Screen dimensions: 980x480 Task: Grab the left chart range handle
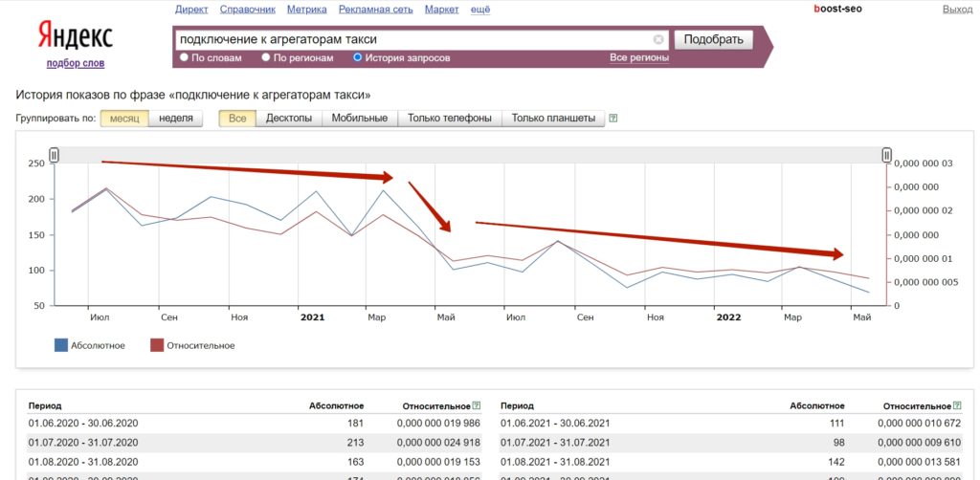[54, 155]
